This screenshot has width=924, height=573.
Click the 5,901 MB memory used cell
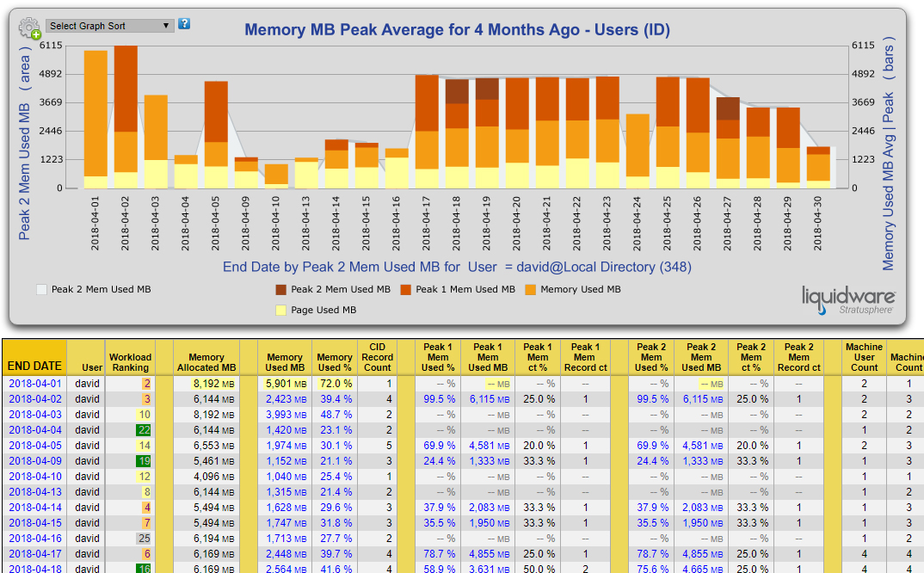coord(285,384)
